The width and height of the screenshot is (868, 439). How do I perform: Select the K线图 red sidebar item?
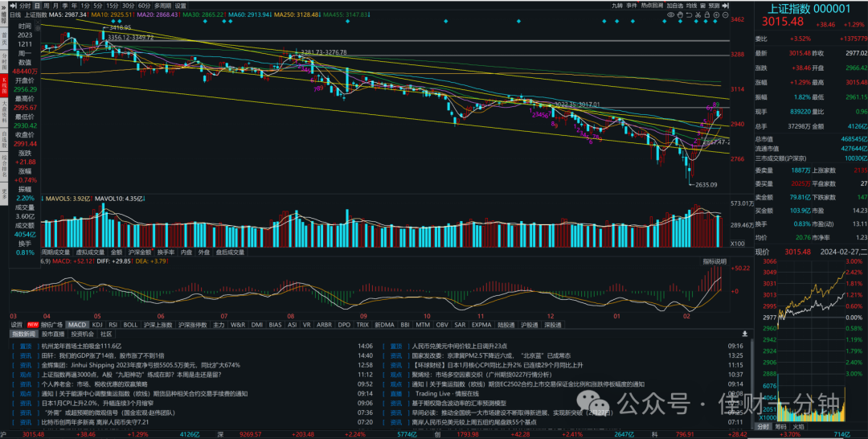click(x=5, y=87)
